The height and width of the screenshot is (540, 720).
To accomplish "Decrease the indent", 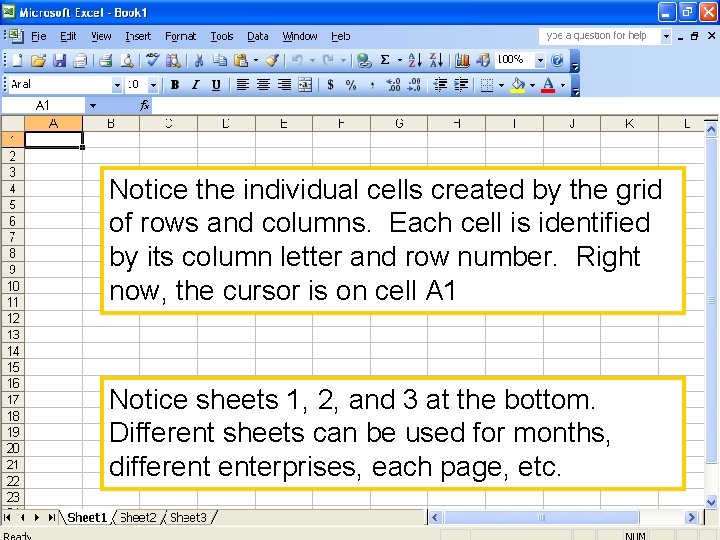I will (440, 84).
